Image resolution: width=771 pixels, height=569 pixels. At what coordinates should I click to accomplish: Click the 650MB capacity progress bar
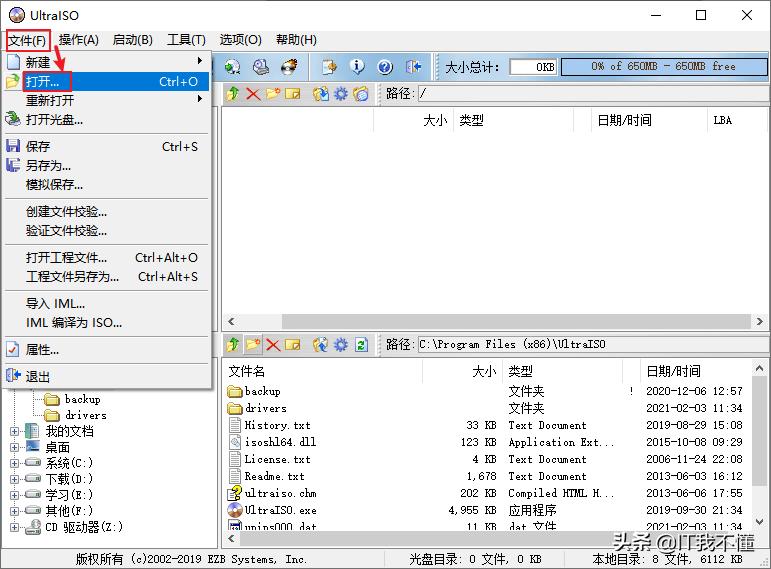point(663,66)
